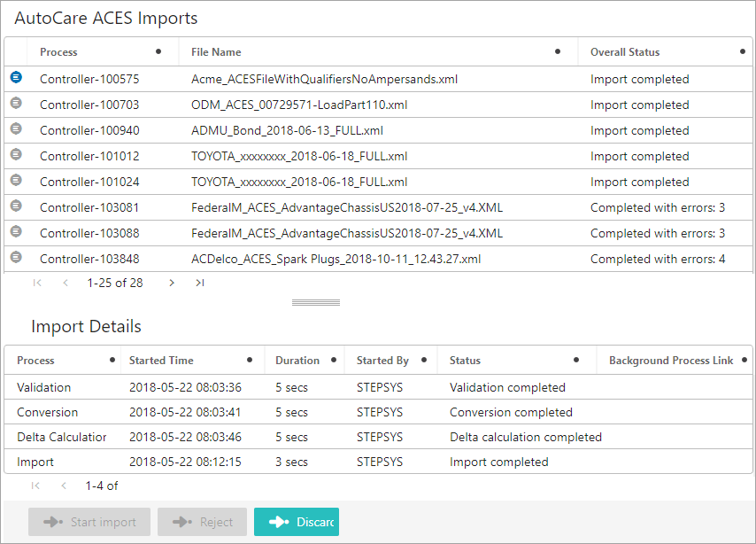Go to next page of imports list
The height and width of the screenshot is (544, 756).
[171, 283]
